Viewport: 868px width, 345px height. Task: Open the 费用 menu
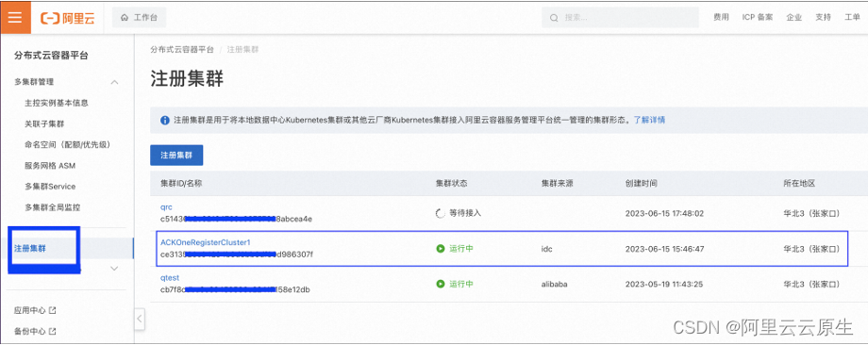[x=721, y=17]
